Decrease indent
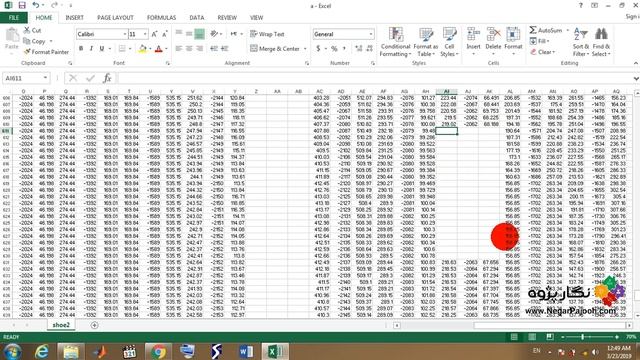This screenshot has height=360, width=640. (214, 49)
